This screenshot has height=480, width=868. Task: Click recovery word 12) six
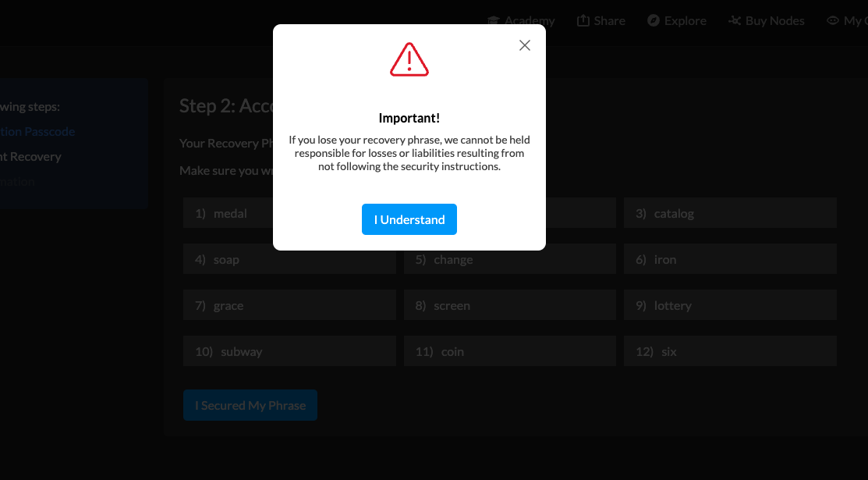point(730,351)
